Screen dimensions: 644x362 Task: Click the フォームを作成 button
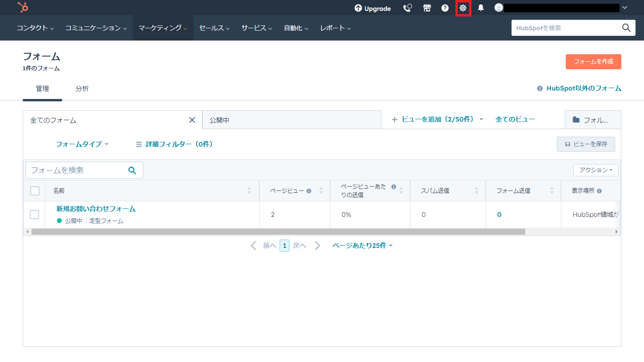593,61
